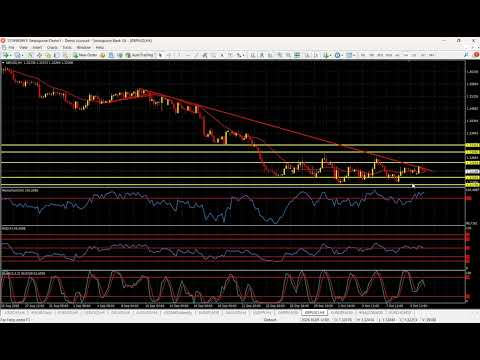Switch timeframe to H4
Viewport: 480px width, 360px height.
point(406,55)
